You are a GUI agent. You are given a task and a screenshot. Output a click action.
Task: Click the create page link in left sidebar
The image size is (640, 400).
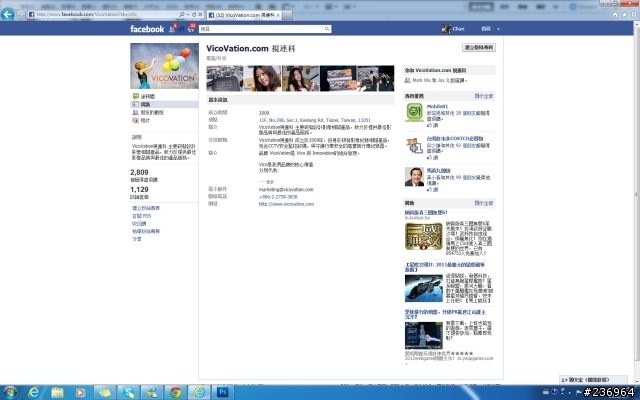pos(146,208)
